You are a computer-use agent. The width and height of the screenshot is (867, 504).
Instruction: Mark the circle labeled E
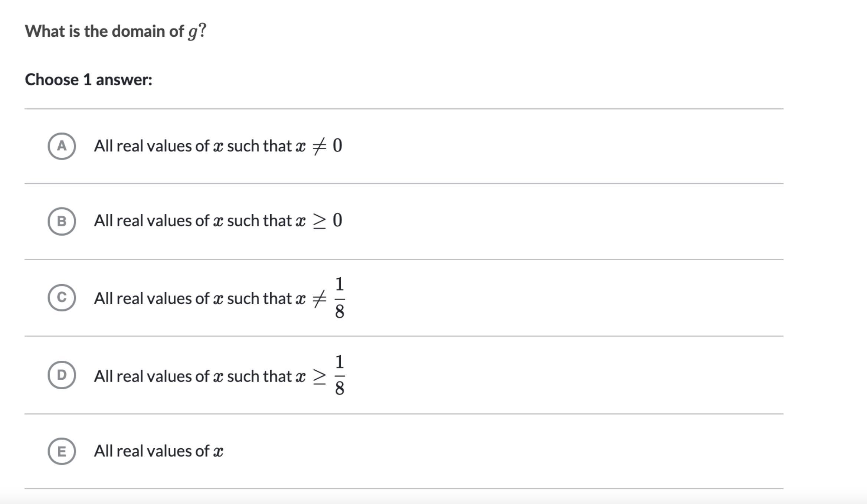(62, 451)
